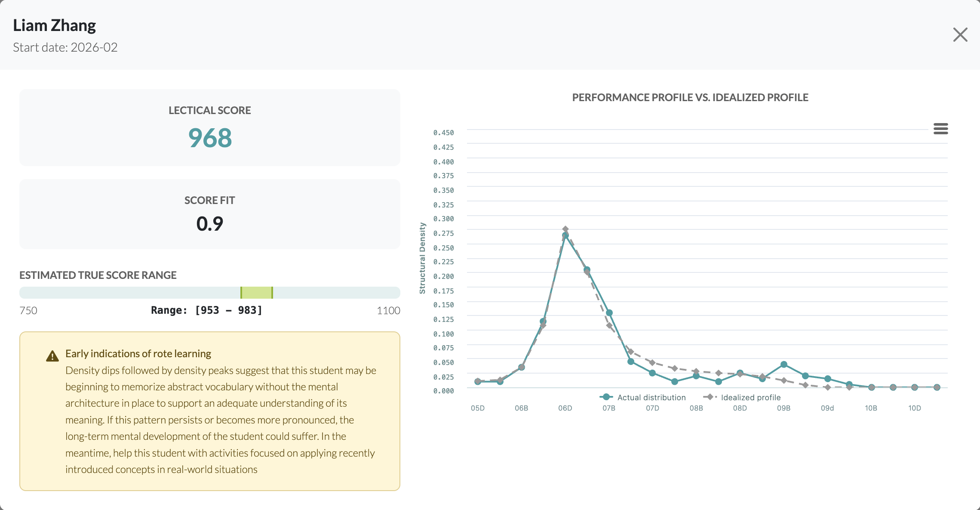This screenshot has width=980, height=510.
Task: Click the idealized profile diamond peak marker
Action: pos(565,229)
